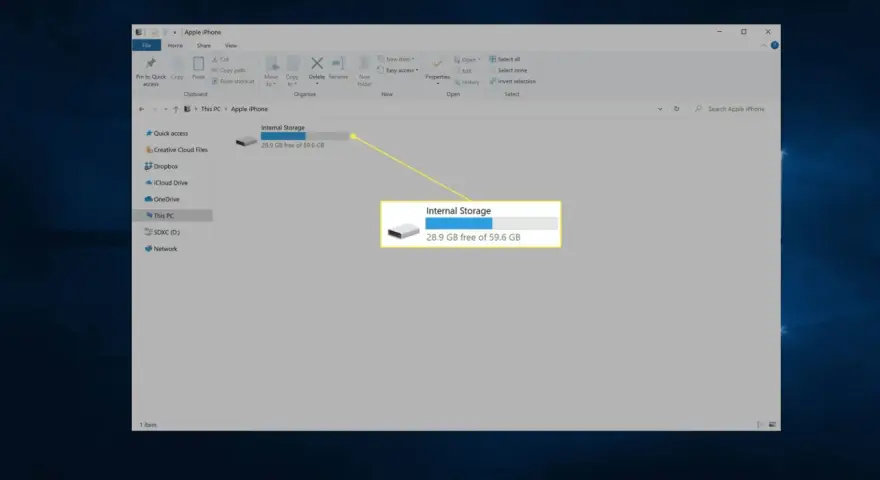Open the New item dropdown
Screen dimensions: 880x480
[x=396, y=59]
